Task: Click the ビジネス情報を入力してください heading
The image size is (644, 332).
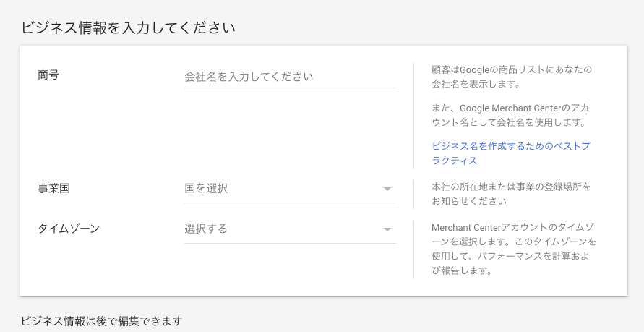Action: tap(128, 28)
